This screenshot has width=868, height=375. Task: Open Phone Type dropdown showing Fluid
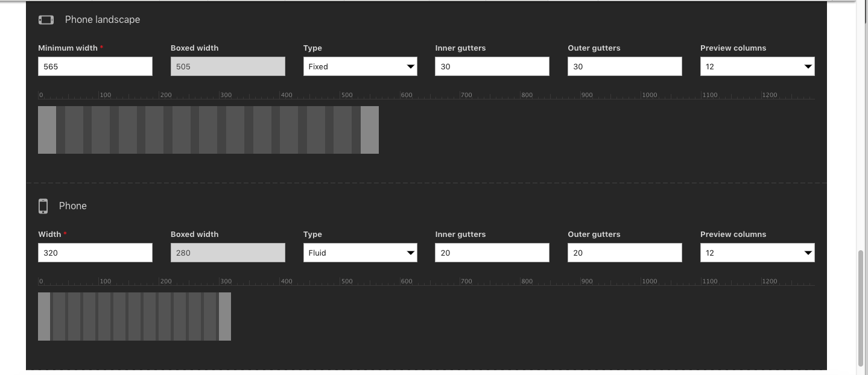(360, 253)
